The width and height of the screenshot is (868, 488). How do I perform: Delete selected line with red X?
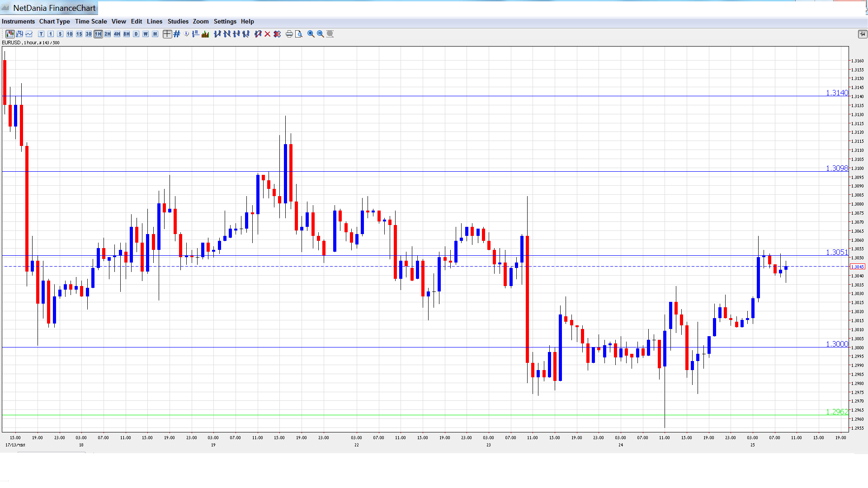coord(268,34)
